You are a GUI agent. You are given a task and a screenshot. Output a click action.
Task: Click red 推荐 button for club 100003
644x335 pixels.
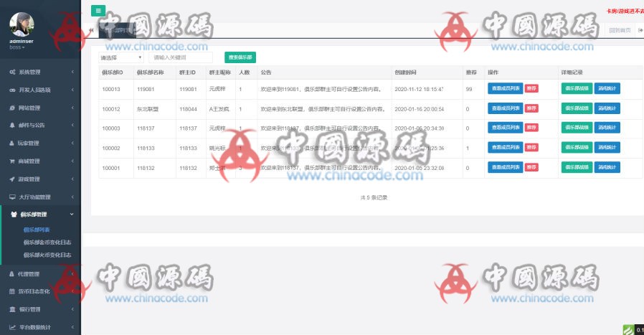click(531, 128)
